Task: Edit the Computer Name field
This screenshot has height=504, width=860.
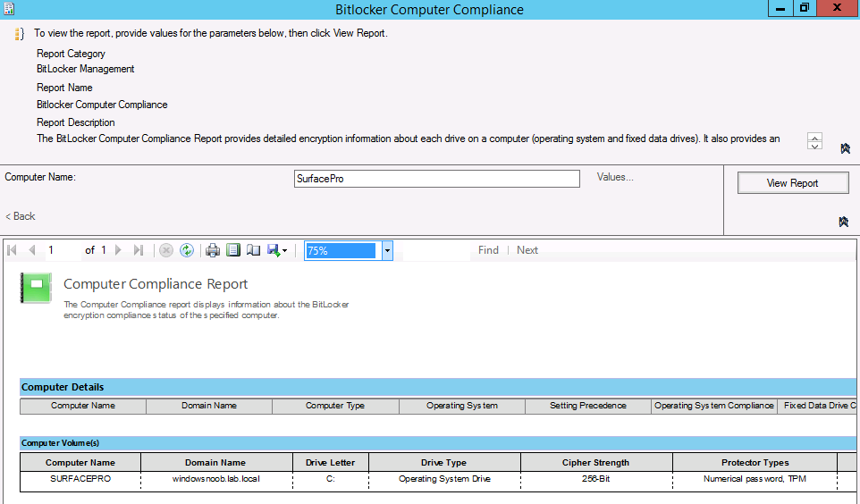Action: [436, 179]
